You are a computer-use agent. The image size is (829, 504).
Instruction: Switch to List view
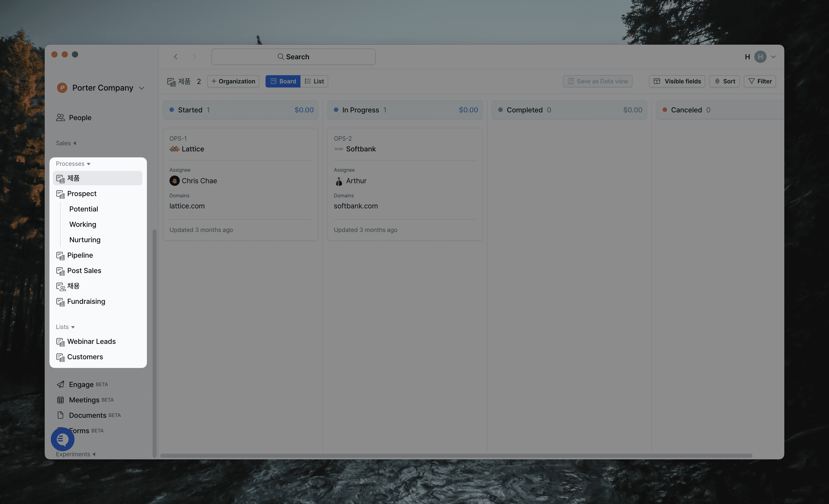(314, 81)
